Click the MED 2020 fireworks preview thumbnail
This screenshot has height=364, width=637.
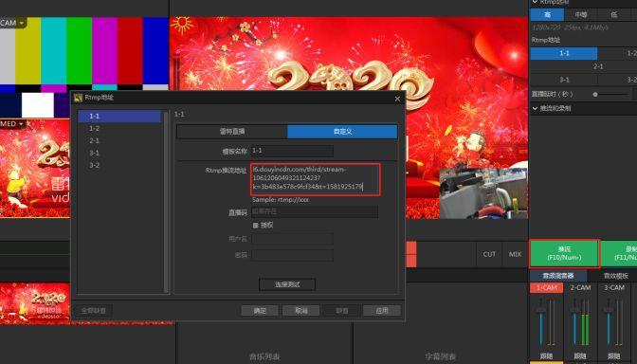(35, 168)
